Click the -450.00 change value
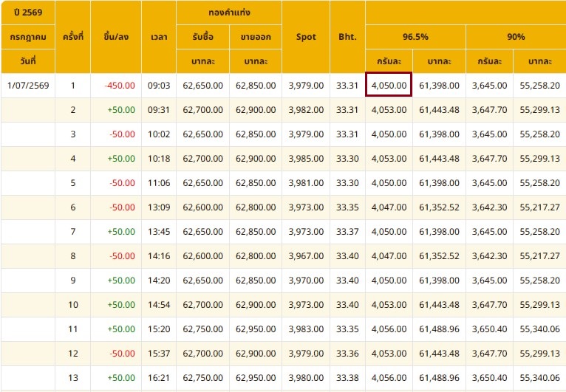This screenshot has height=392, width=566. 120,86
